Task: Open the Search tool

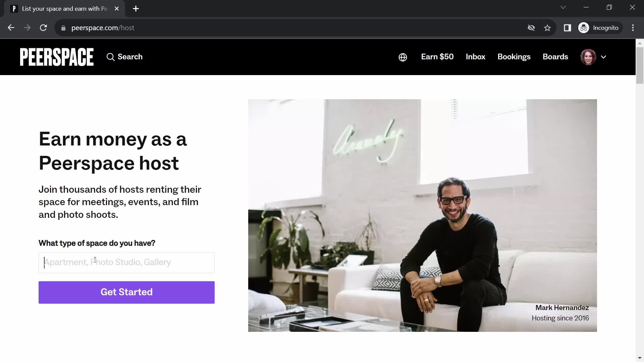Action: [124, 57]
